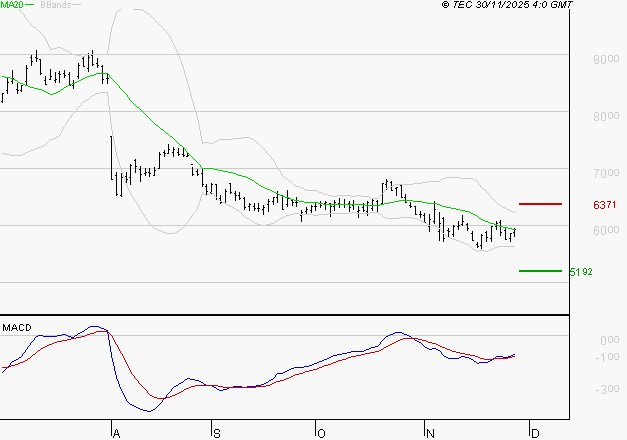Screen dimensions: 627x440
Task: Click the S month marker on the time axis
Action: point(217,434)
